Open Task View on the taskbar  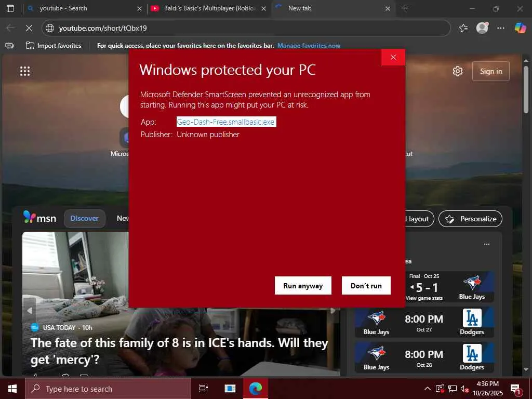click(x=204, y=389)
